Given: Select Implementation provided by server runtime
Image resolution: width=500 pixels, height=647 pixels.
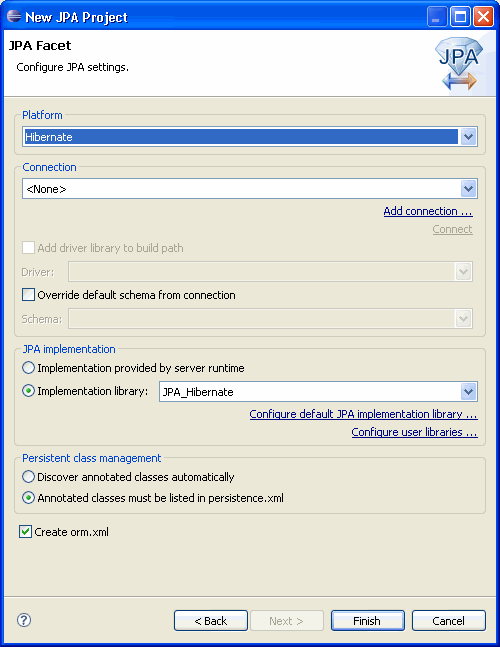Looking at the screenshot, I should point(28,367).
